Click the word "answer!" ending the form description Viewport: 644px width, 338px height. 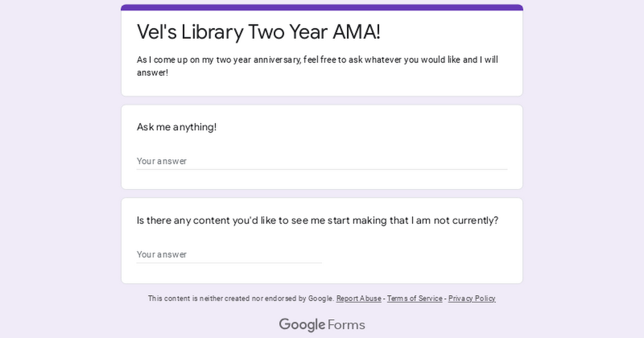click(152, 72)
